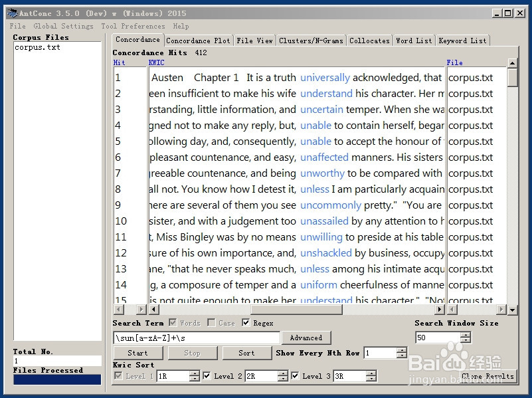Select concordance hit 'unaffected'
Viewport: 532px width, 398px height.
(324, 157)
